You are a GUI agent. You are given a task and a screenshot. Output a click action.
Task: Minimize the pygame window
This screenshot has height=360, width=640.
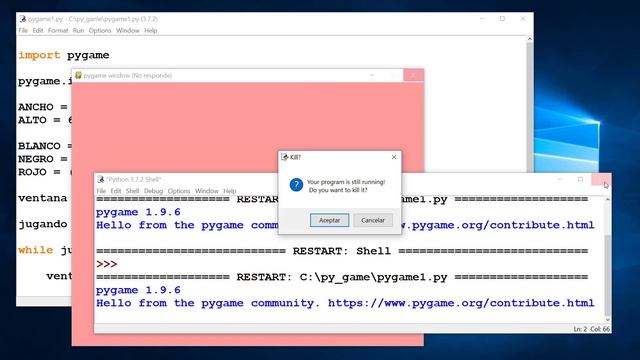point(372,75)
